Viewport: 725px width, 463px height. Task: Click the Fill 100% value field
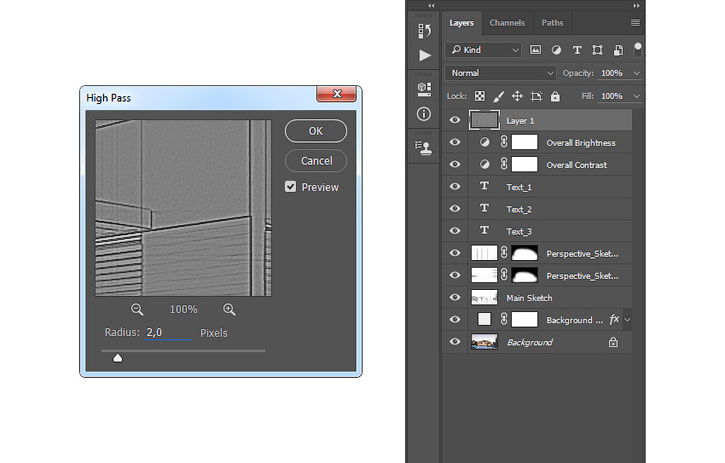pyautogui.click(x=614, y=96)
